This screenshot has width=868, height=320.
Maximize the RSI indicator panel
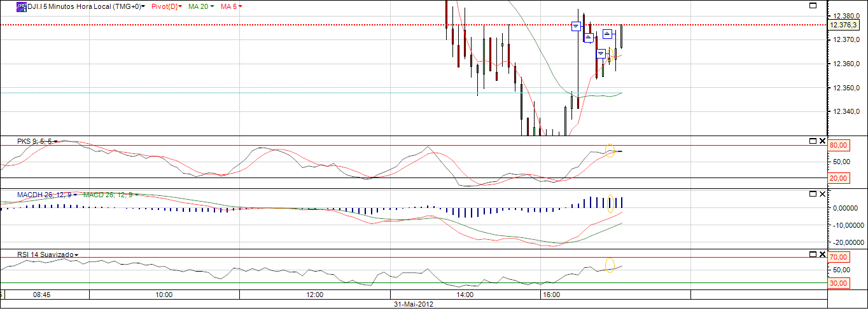[813, 254]
